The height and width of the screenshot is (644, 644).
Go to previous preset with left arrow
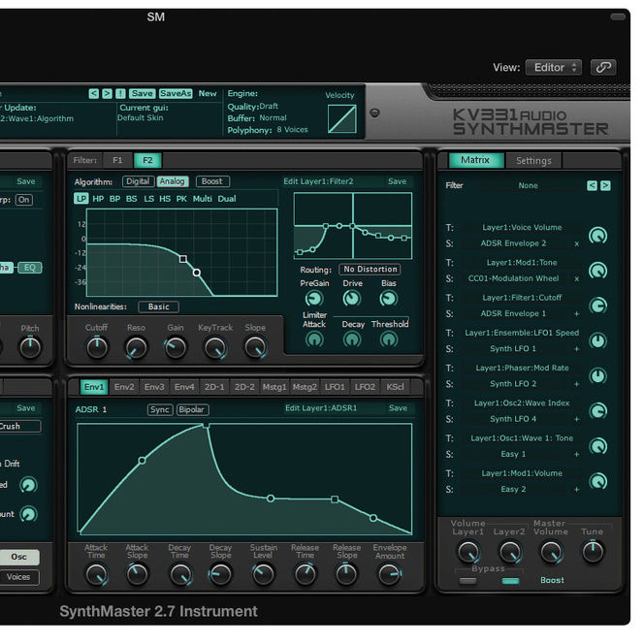coord(94,93)
